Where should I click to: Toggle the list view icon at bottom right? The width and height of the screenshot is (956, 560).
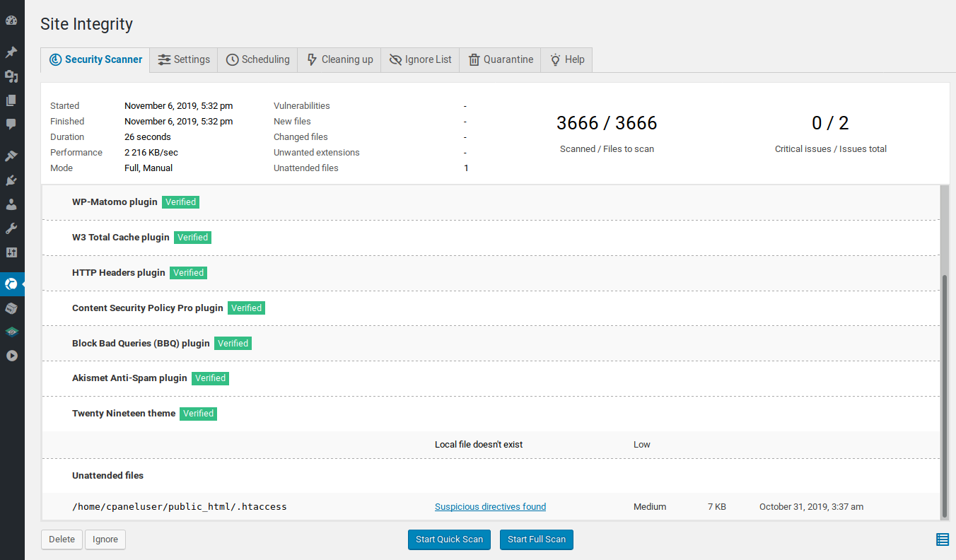[942, 539]
